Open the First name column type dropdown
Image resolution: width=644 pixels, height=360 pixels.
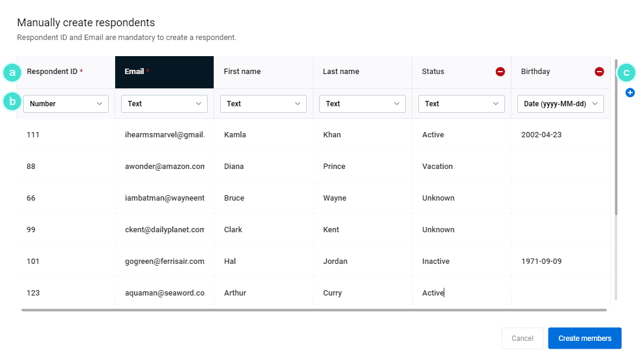click(263, 103)
